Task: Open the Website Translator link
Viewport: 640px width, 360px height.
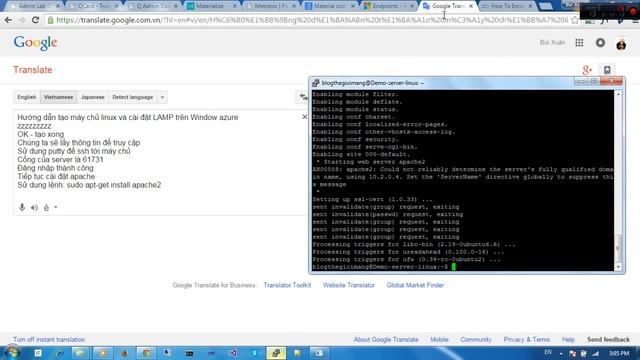Action: coord(349,285)
